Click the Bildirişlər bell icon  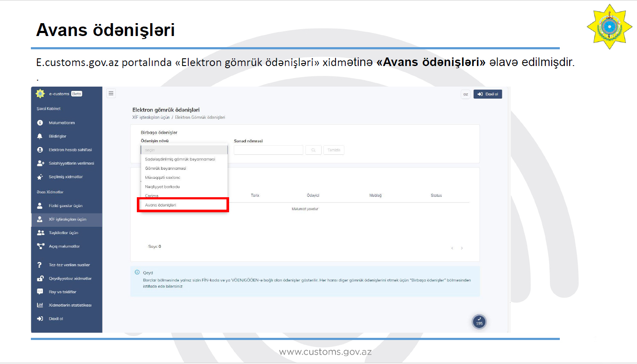[x=40, y=136]
